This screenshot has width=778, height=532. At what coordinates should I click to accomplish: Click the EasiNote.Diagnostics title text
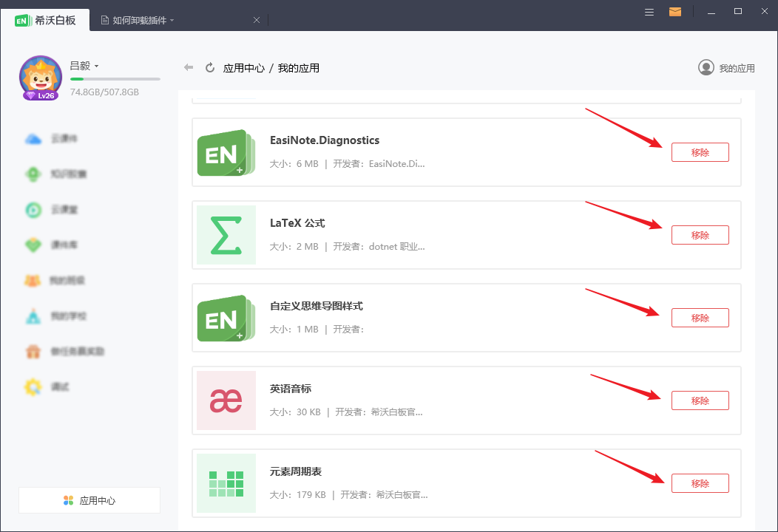(x=325, y=140)
